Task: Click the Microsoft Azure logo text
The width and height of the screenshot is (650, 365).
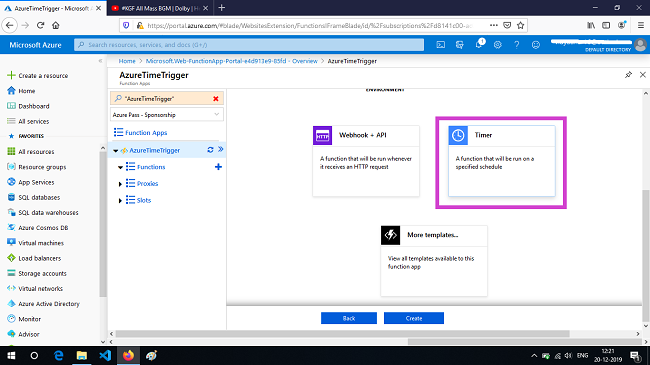Action: point(35,45)
